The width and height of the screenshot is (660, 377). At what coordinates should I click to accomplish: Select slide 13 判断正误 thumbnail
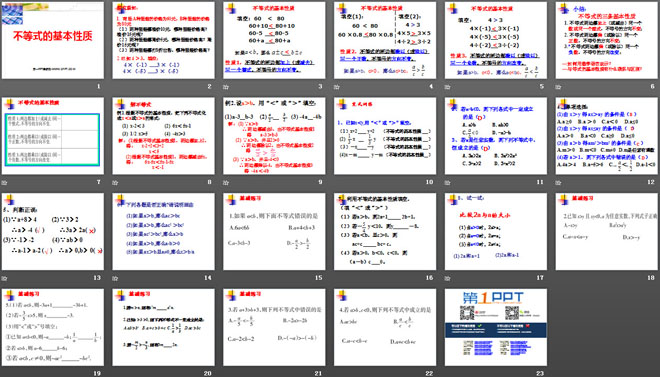click(x=53, y=231)
